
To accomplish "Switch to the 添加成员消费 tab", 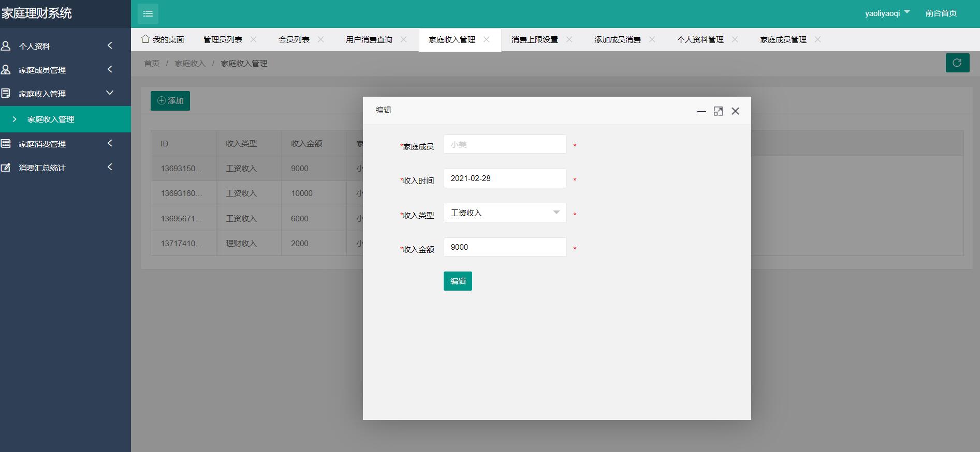I will point(618,39).
